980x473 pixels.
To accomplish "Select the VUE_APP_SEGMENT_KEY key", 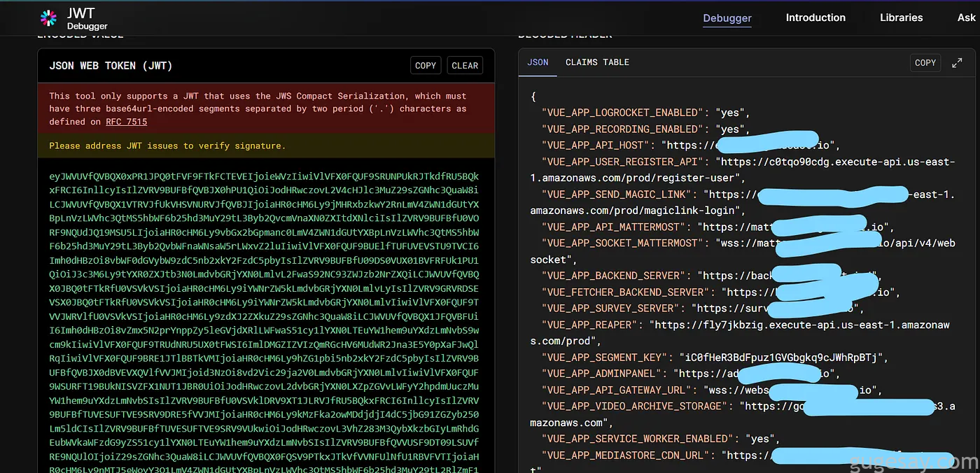I will click(605, 358).
